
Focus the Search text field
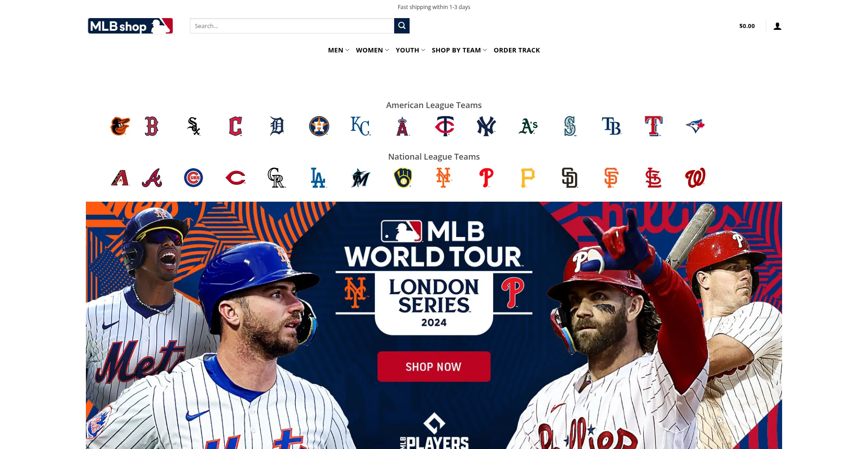click(292, 26)
